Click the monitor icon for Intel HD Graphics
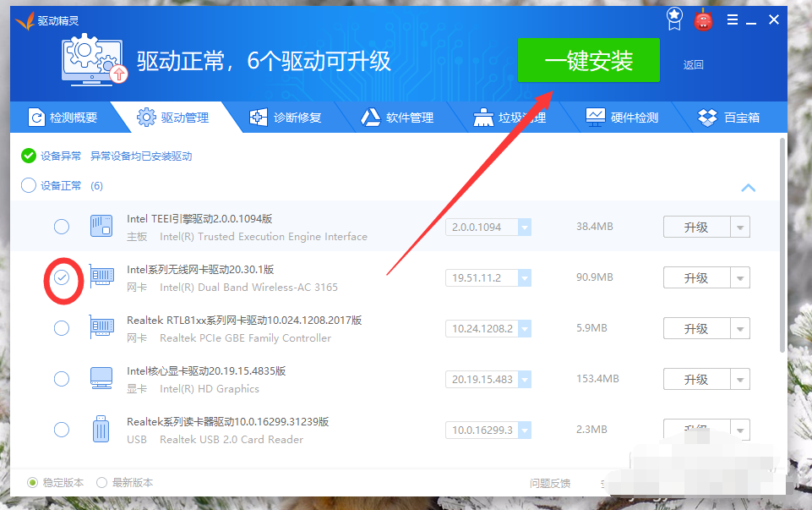This screenshot has height=510, width=812. [101, 378]
